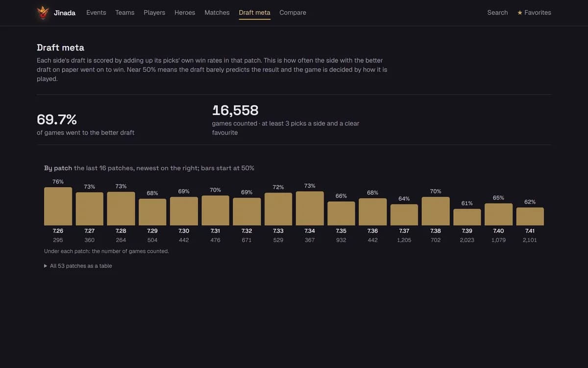588x368 pixels.
Task: Open the Compare page
Action: click(x=293, y=13)
